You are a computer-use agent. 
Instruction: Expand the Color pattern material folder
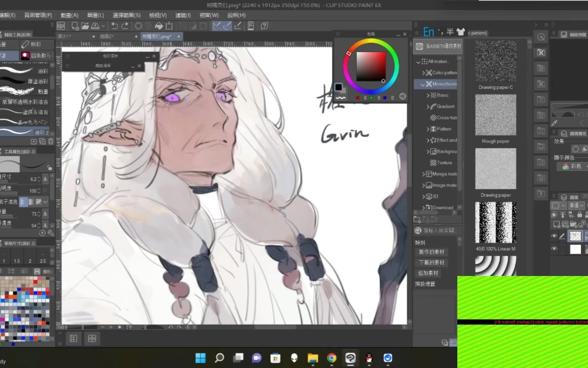pos(423,73)
